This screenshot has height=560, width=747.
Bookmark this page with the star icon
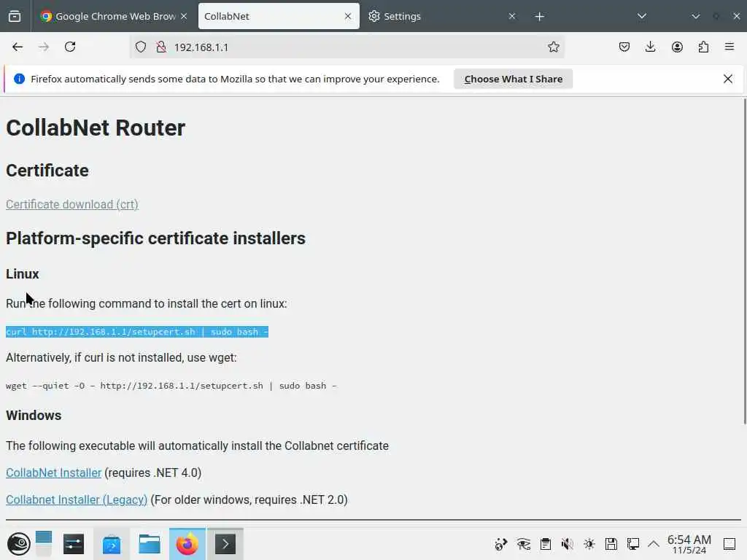pos(553,47)
